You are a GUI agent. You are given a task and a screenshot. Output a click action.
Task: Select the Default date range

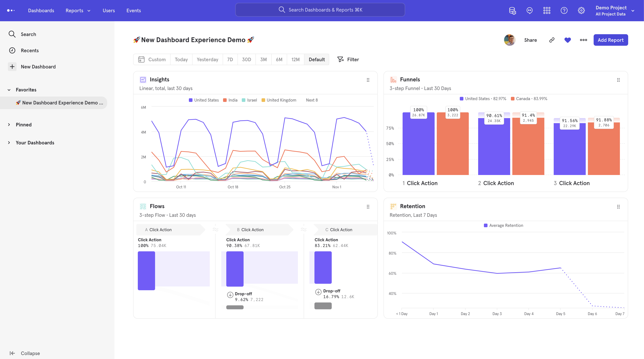tap(317, 60)
